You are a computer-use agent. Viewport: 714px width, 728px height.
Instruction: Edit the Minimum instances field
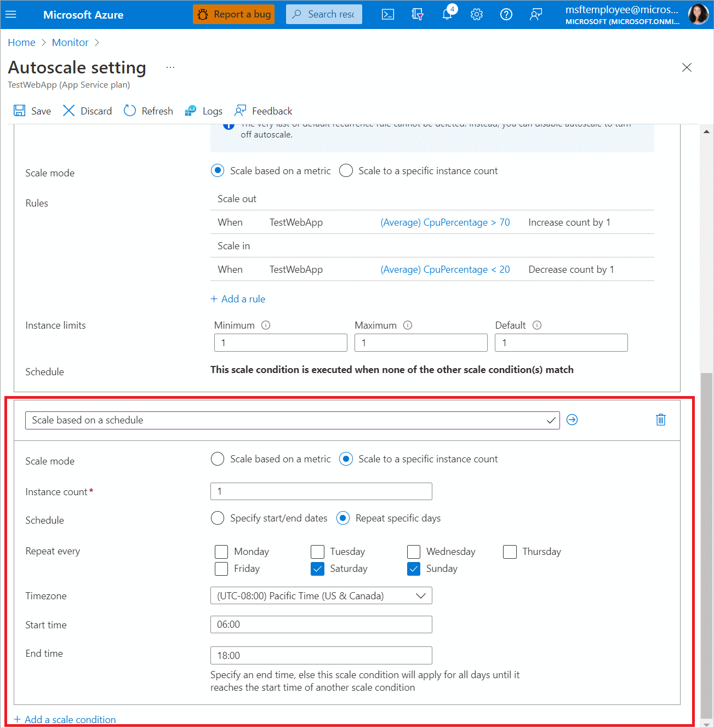coord(281,343)
